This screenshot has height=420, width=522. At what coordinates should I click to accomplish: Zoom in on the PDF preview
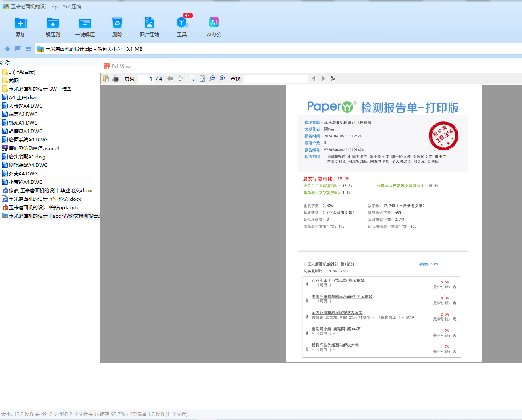[222, 79]
